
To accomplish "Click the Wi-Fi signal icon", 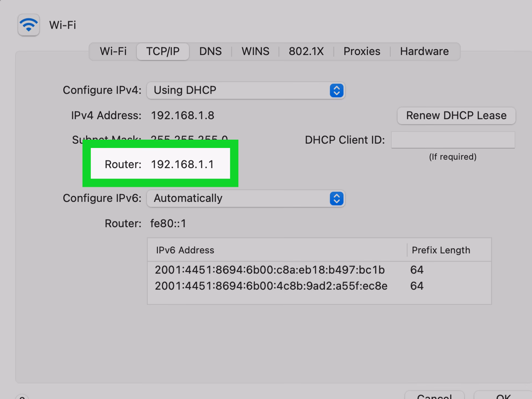I will (x=28, y=25).
